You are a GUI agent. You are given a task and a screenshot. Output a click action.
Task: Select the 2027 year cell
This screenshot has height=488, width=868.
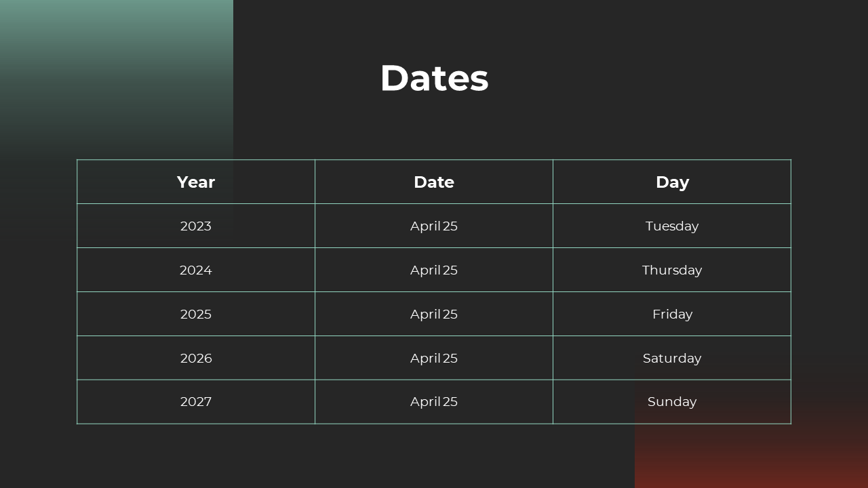pos(196,402)
